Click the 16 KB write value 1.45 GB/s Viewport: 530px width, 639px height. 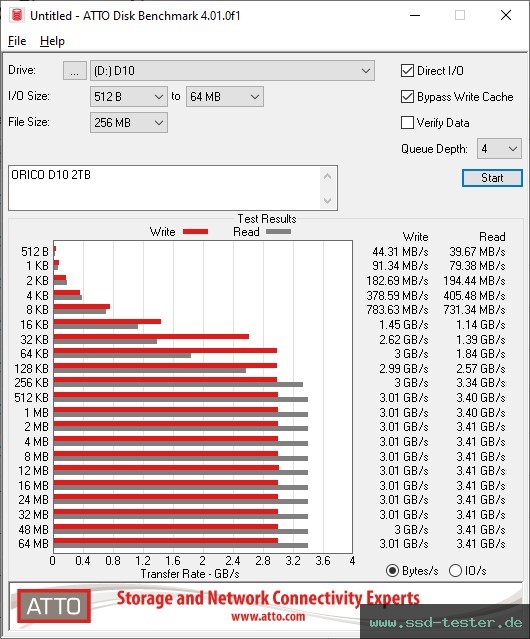[404, 325]
